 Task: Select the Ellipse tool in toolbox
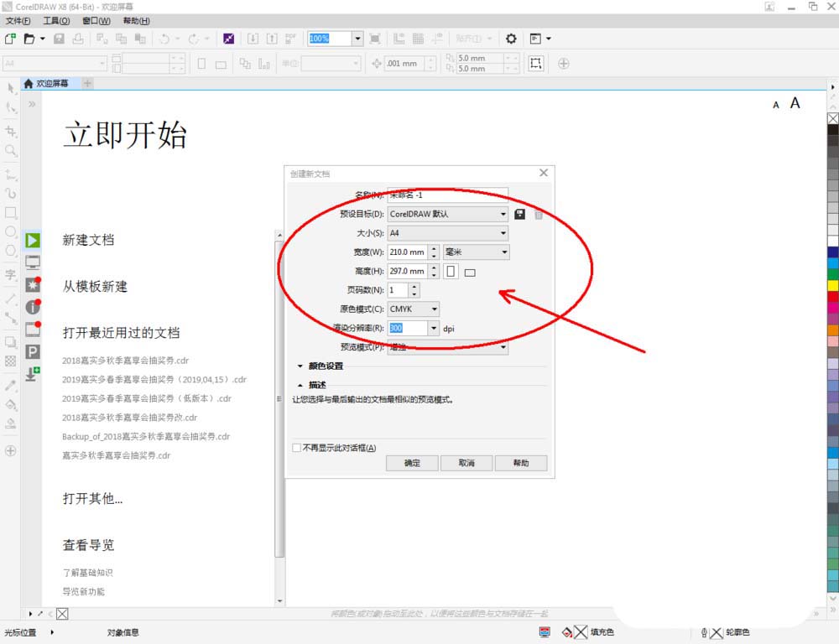tap(11, 231)
